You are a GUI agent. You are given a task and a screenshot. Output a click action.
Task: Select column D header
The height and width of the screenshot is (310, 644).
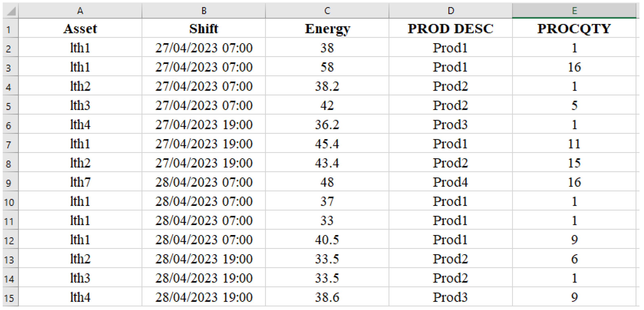(x=450, y=11)
